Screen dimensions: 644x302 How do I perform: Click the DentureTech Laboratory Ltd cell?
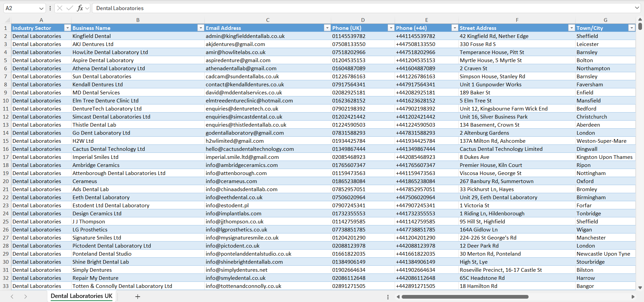[x=138, y=109]
